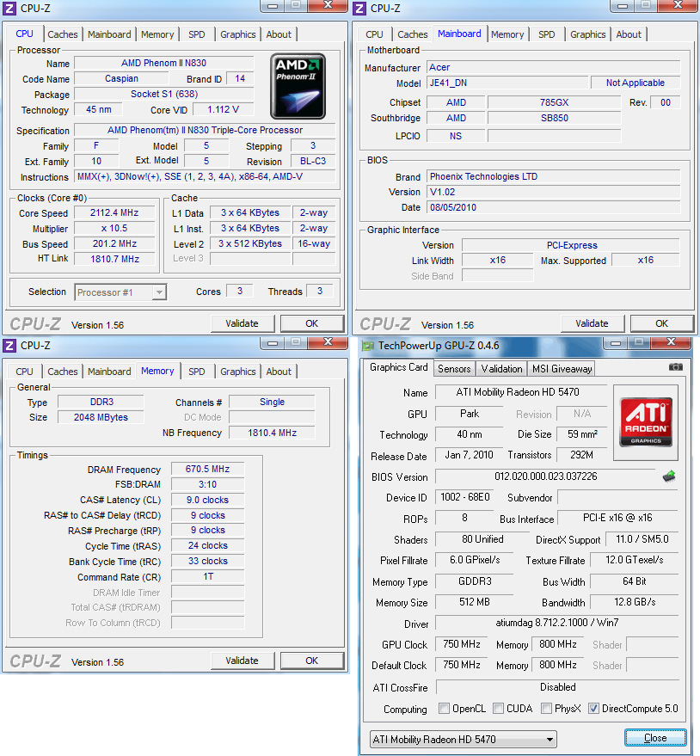Image resolution: width=700 pixels, height=756 pixels.
Task: Minimize the CPU-Z Memory window
Action: [273, 343]
